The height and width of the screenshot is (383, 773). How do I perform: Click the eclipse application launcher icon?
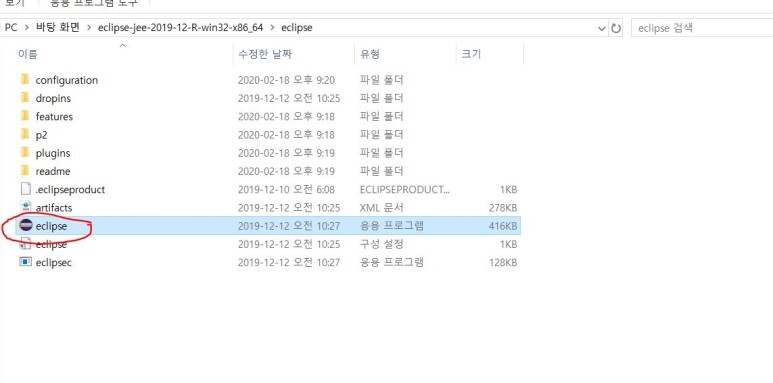point(26,226)
